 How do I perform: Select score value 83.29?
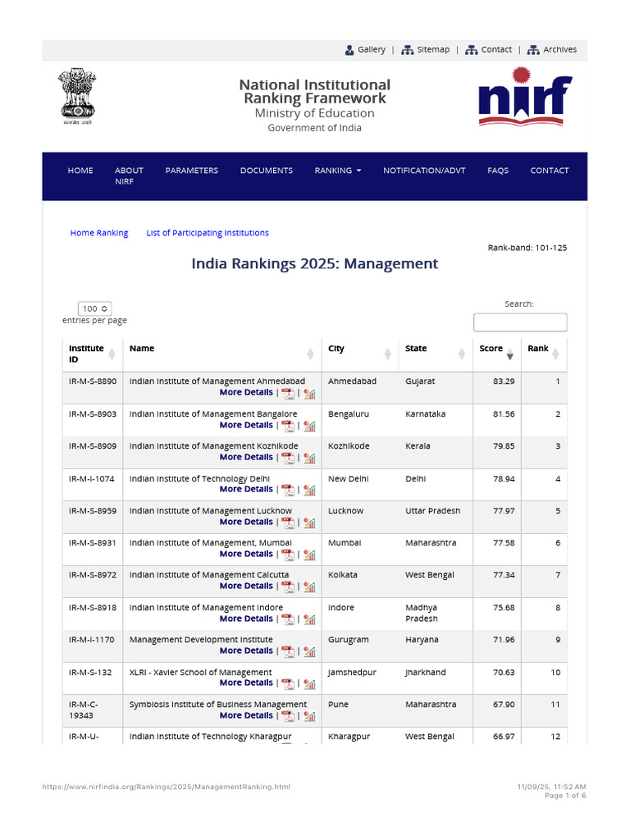[504, 381]
